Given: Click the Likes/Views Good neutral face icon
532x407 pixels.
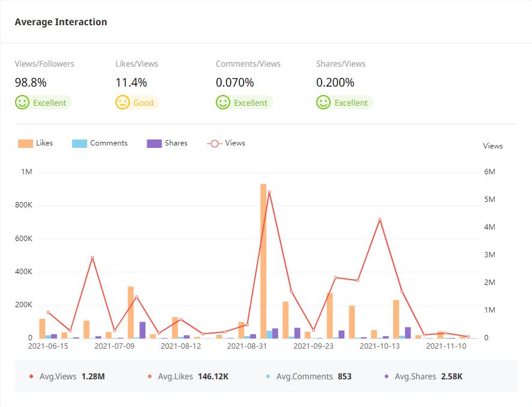Looking at the screenshot, I should tap(123, 102).
